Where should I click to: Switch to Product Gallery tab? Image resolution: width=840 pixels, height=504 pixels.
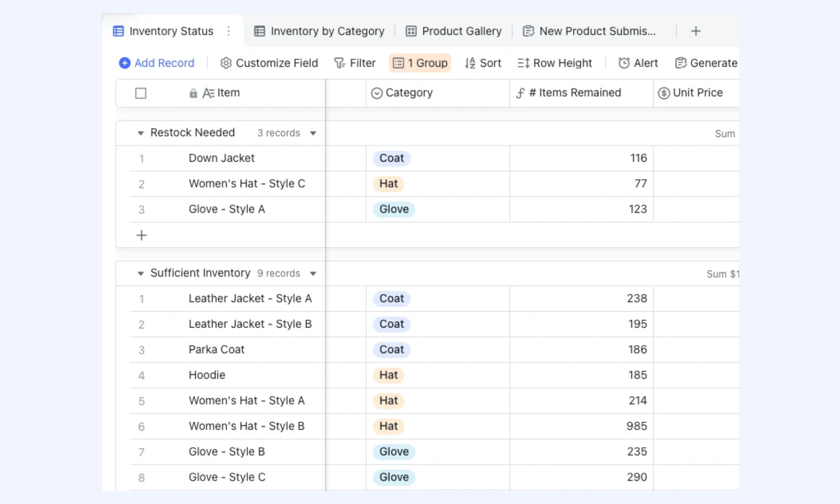454,31
